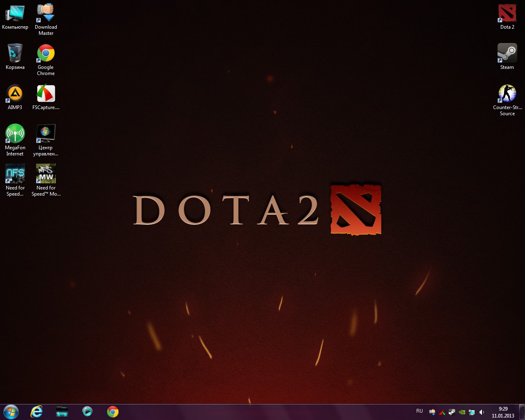The width and height of the screenshot is (525, 420).
Task: Select the FSCapture desktop shortcut
Action: [x=46, y=97]
